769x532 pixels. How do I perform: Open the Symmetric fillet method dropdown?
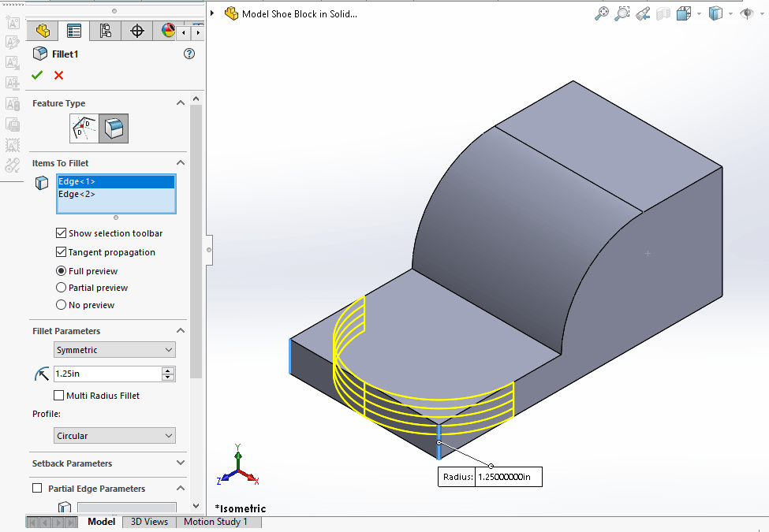pyautogui.click(x=115, y=350)
